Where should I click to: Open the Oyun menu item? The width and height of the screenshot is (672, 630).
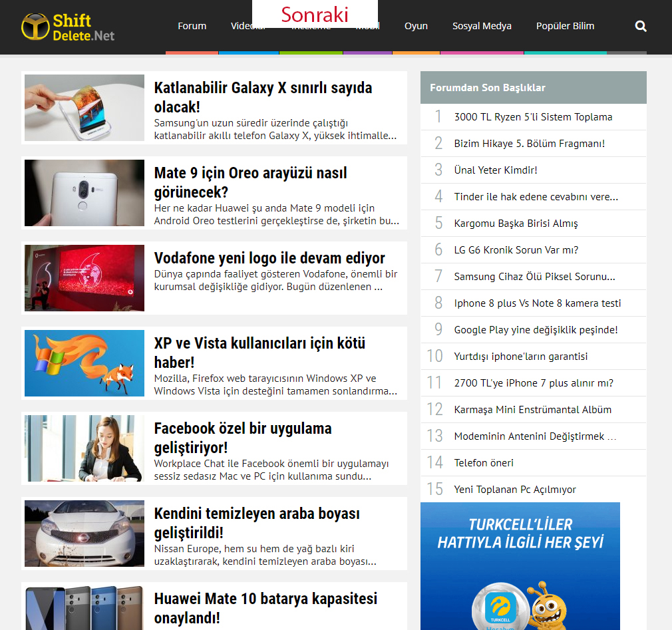coord(416,26)
